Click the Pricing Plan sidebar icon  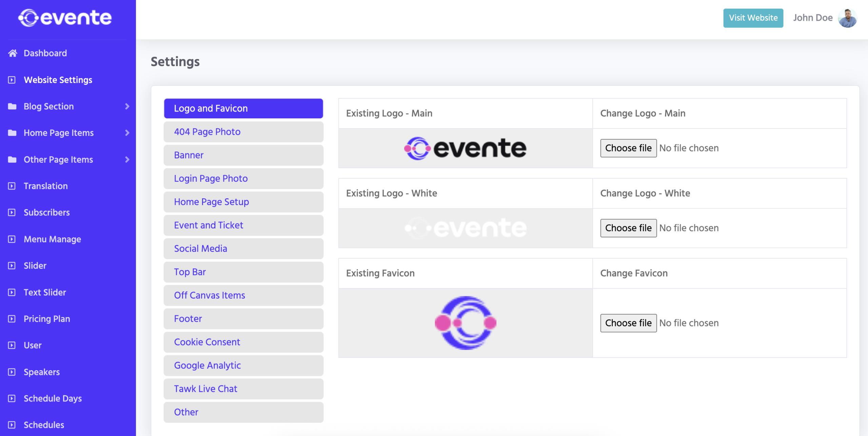[x=12, y=319]
